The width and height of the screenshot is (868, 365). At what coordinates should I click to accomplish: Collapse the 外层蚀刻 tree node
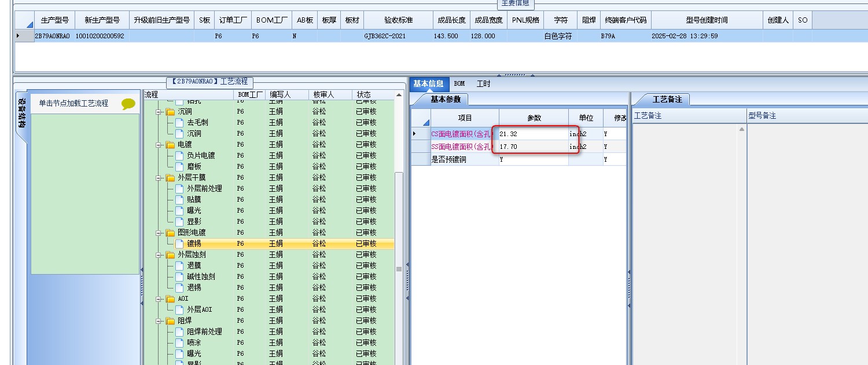[x=159, y=255]
